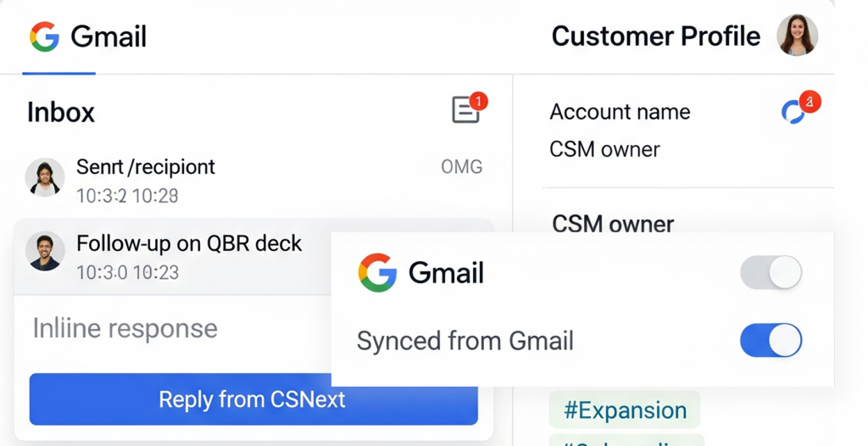This screenshot has height=446, width=868.
Task: Click the red badge on the sync icon
Action: 810,102
